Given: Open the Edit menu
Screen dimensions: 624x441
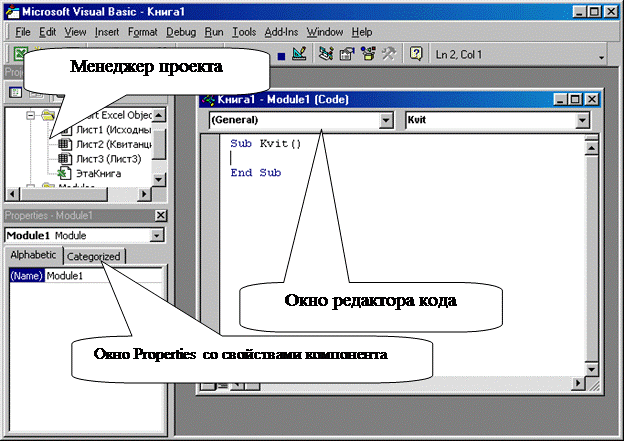Looking at the screenshot, I should 47,32.
